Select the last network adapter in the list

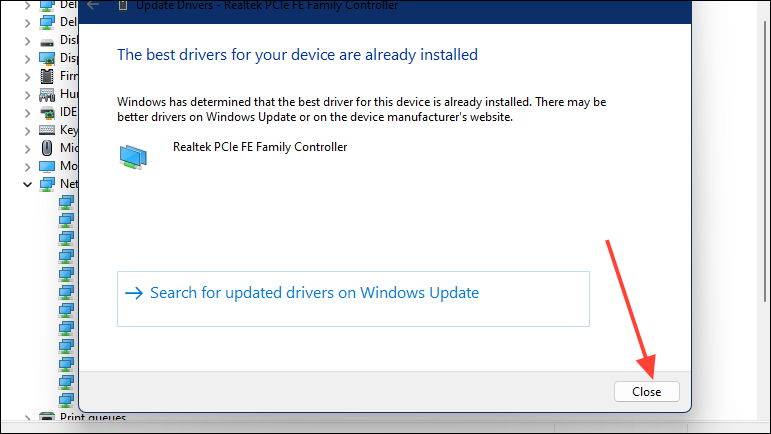tap(66, 400)
